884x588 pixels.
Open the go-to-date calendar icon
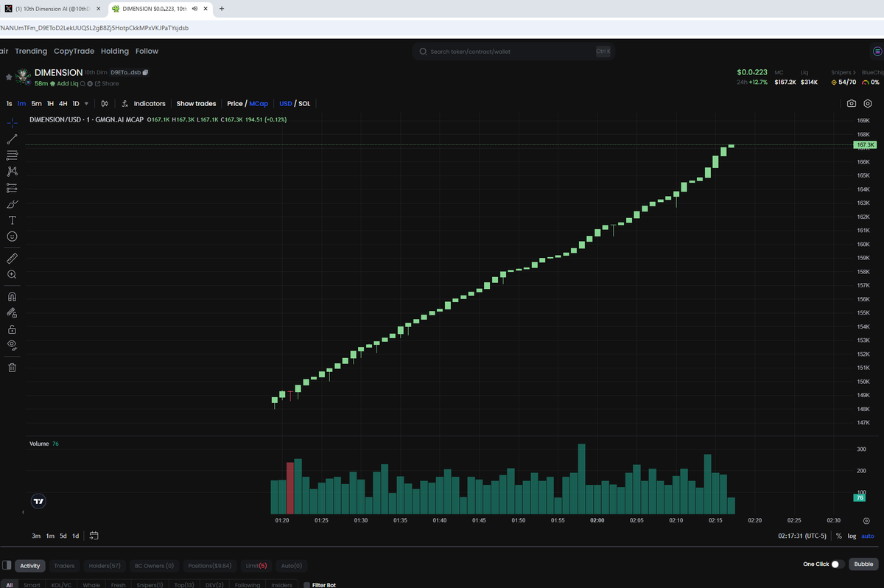coord(94,536)
